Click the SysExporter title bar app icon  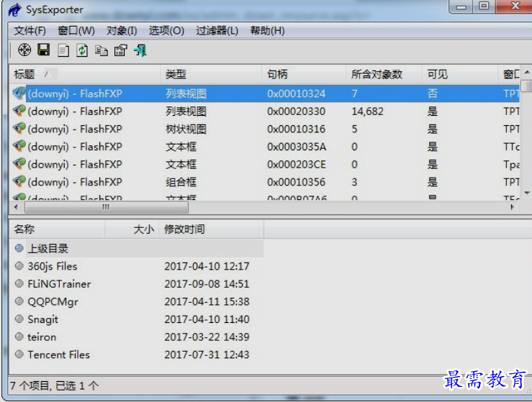pos(15,10)
